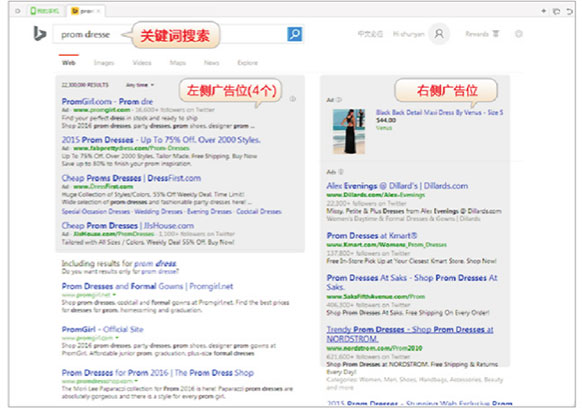582x413 pixels.
Task: Close the active browser tab
Action: coord(98,11)
